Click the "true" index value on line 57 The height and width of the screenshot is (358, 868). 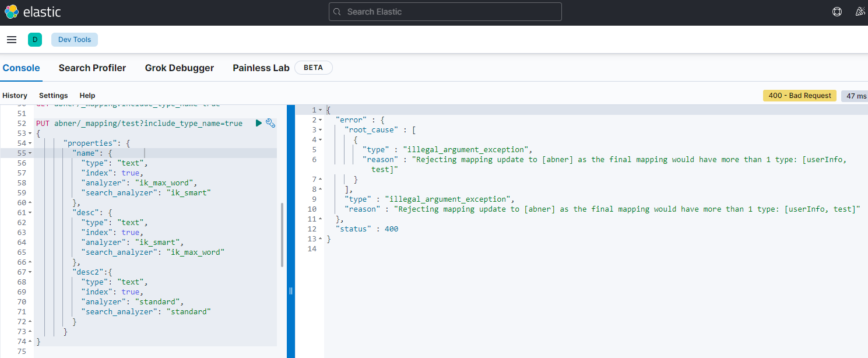coord(131,173)
